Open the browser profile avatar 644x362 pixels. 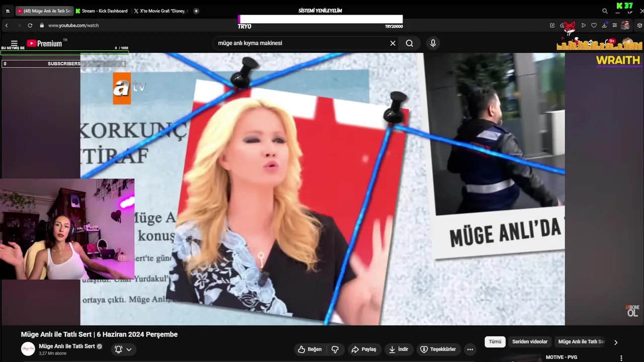(x=625, y=25)
